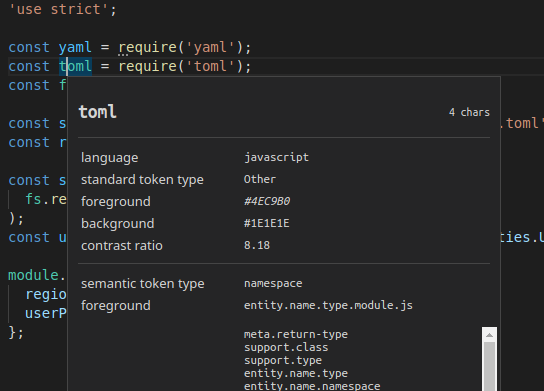This screenshot has height=391, width=544.
Task: Click the scrollbar thumb in the token inspector
Action: [490, 367]
